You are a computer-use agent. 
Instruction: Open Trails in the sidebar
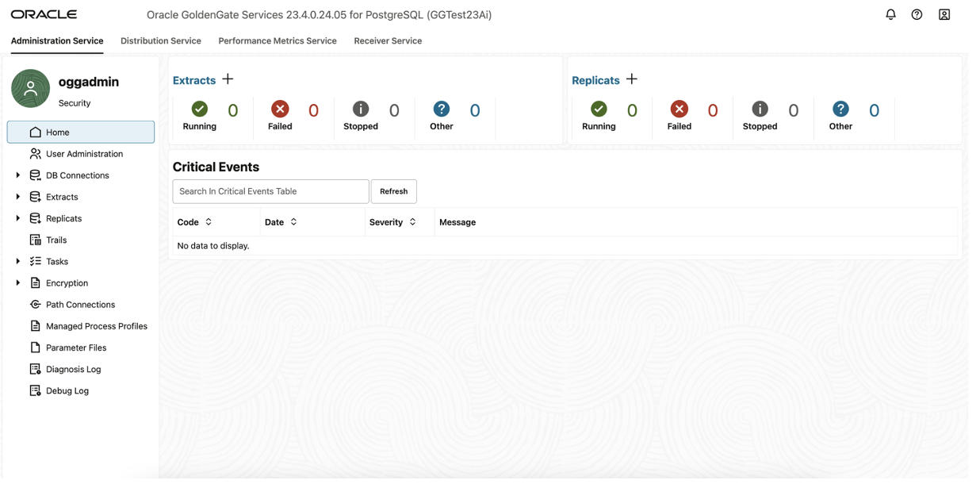56,240
